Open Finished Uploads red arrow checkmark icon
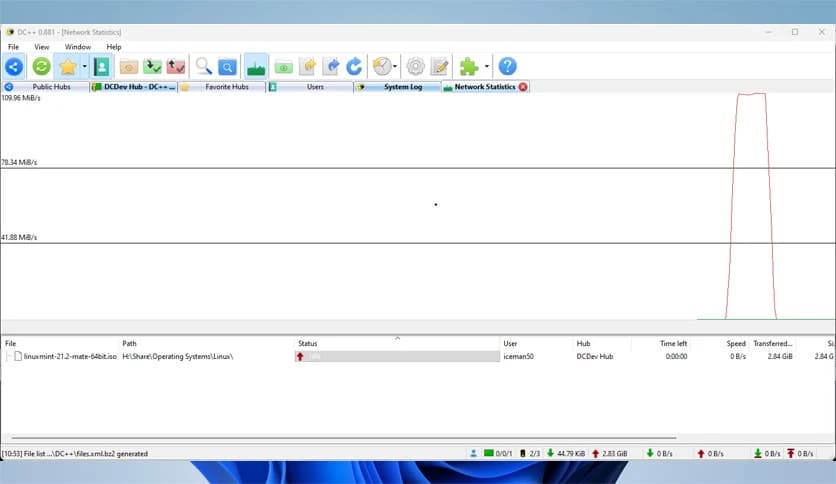836x484 pixels. (x=176, y=67)
